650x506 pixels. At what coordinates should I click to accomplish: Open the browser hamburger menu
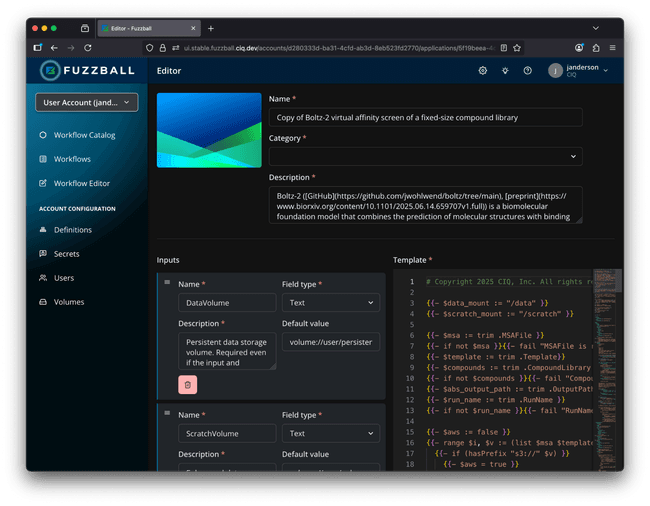click(x=612, y=48)
